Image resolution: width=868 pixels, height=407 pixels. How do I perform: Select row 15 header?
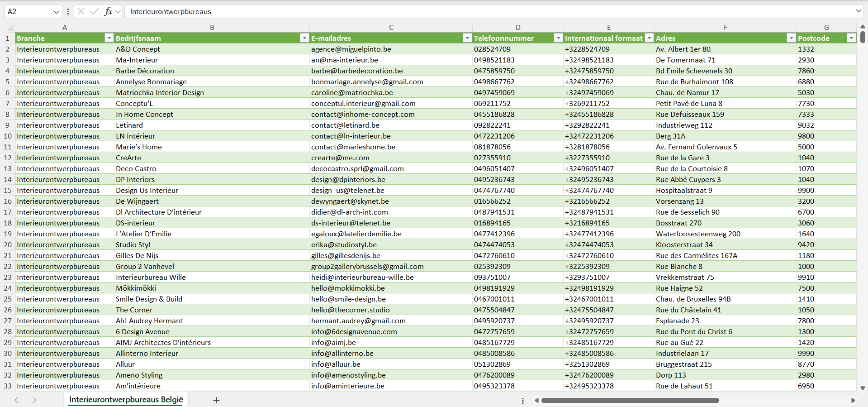point(8,190)
